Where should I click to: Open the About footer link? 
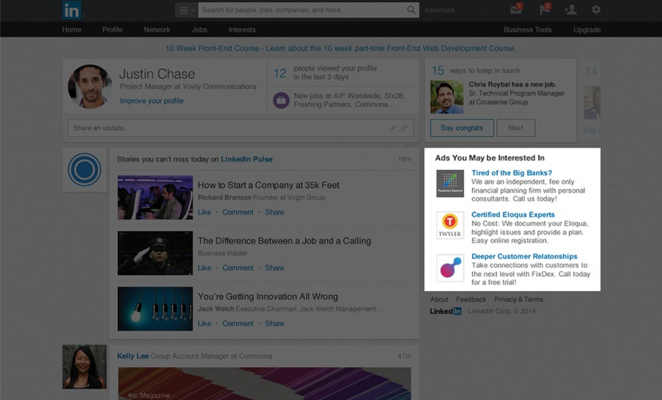click(439, 299)
